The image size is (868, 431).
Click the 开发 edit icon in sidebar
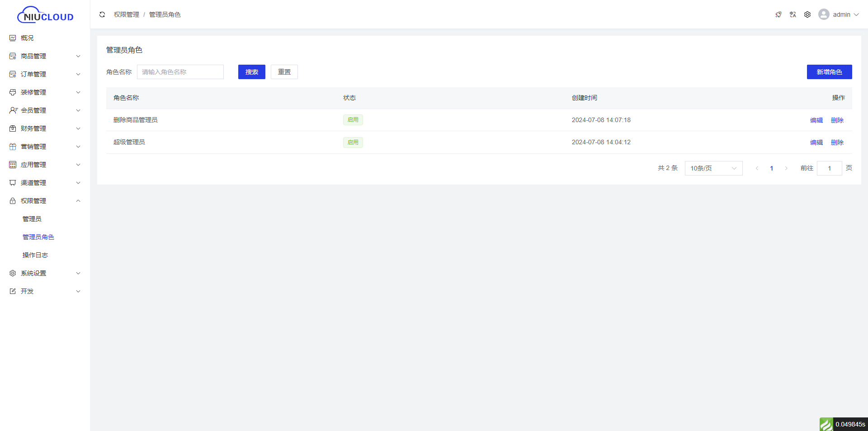[13, 291]
